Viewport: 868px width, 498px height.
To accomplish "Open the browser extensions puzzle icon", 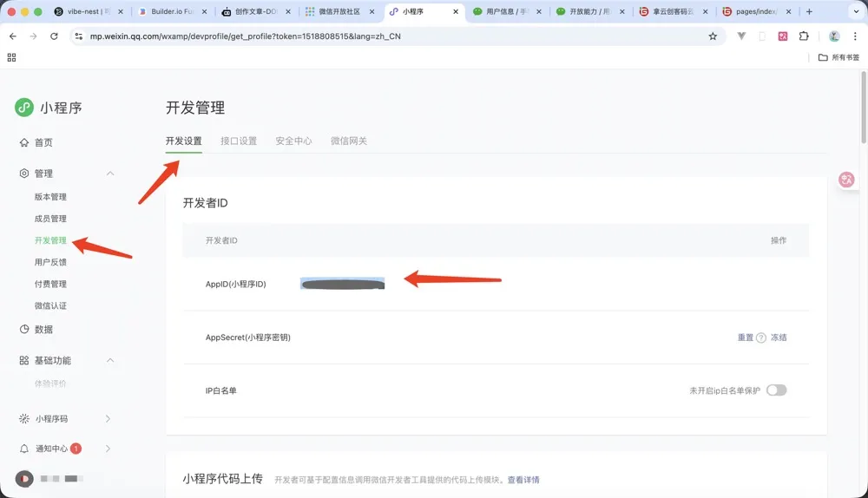I will tap(804, 36).
